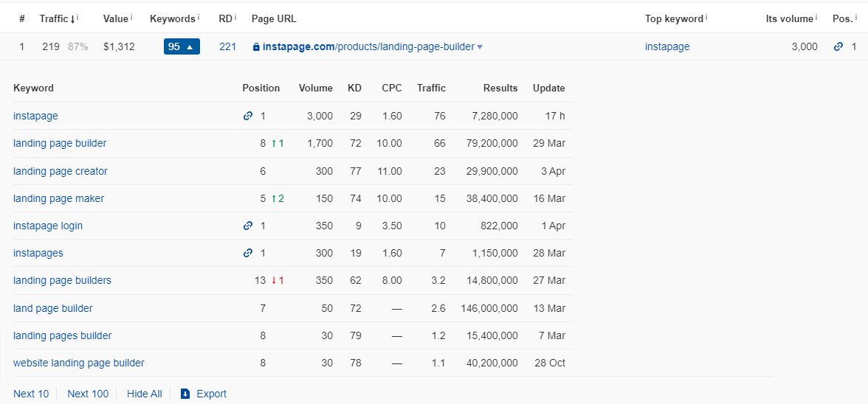This screenshot has height=404, width=868.
Task: Click the Keyword header in the sub-table
Action: point(34,88)
